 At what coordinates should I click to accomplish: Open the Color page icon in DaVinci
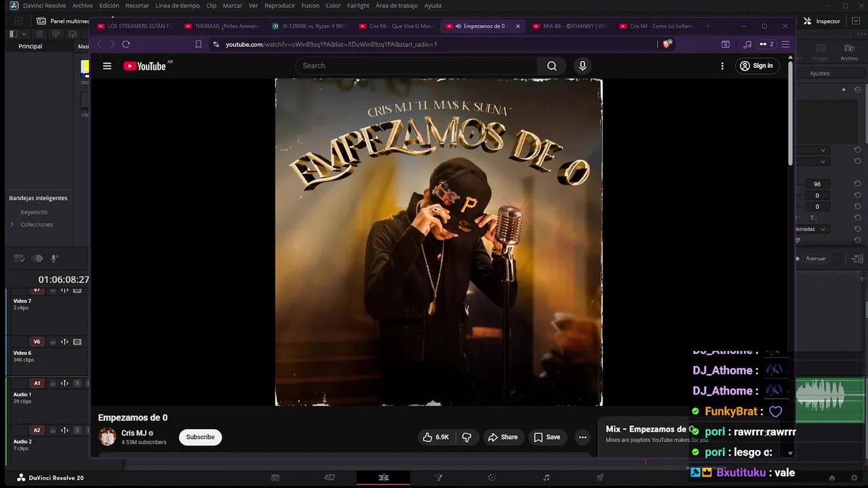coord(492,478)
